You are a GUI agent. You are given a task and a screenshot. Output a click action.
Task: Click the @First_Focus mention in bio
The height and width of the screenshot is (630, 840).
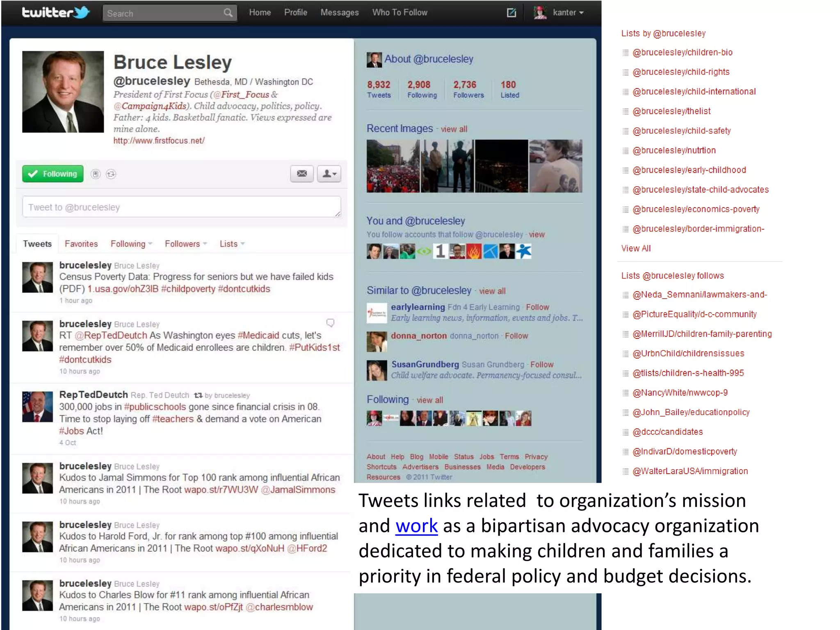point(241,95)
